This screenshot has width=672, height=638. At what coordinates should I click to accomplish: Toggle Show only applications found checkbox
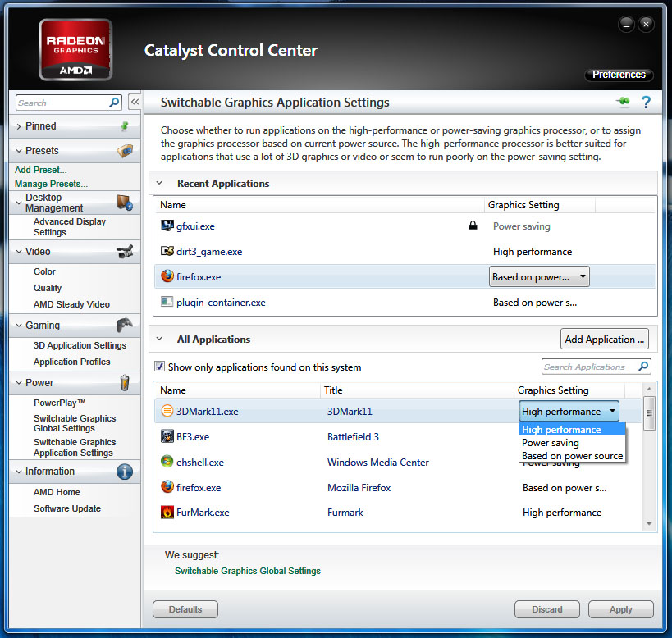[x=160, y=367]
